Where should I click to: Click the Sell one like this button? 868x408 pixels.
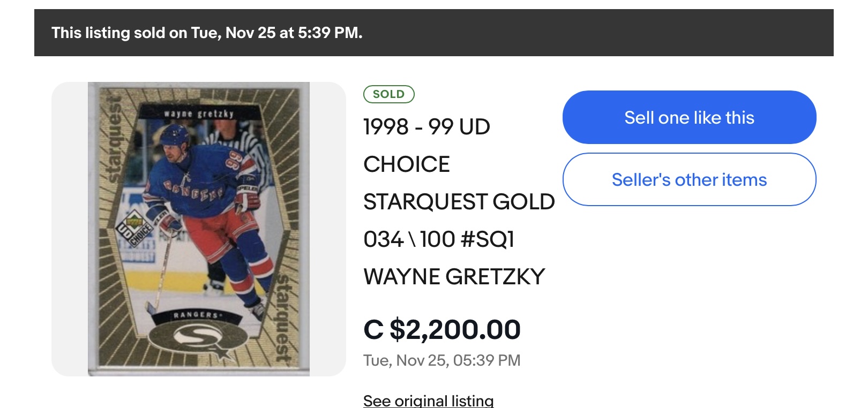tap(689, 117)
